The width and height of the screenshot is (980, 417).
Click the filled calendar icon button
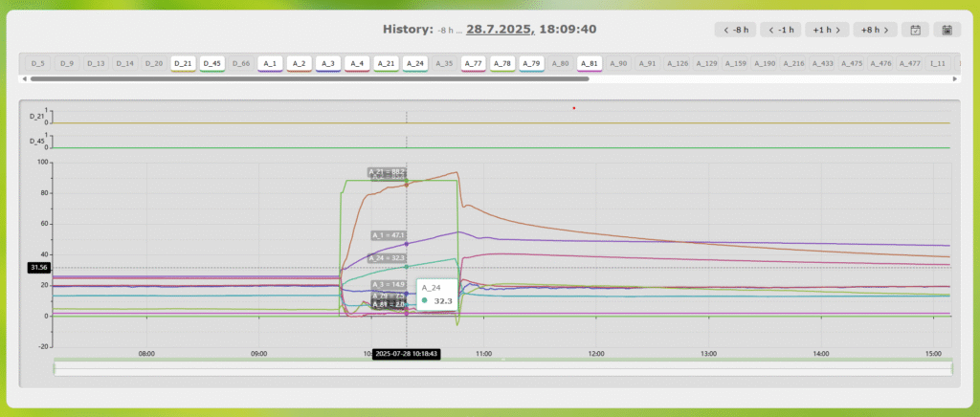[x=947, y=30]
